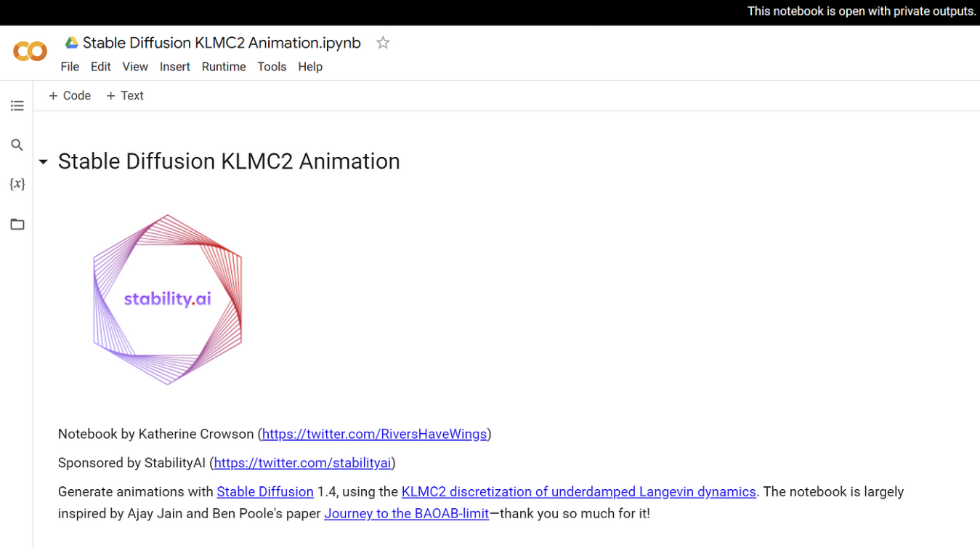Add a new Code cell
The width and height of the screenshot is (980, 548).
tap(70, 96)
